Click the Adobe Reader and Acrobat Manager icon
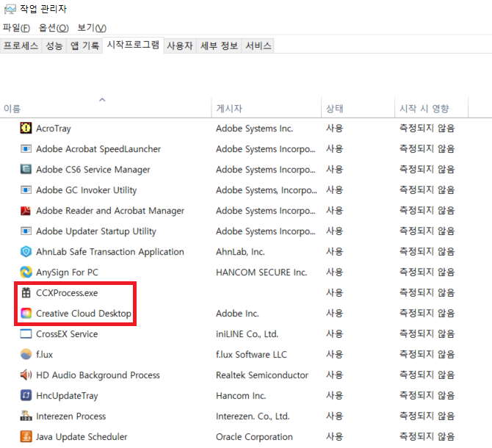 (x=26, y=211)
